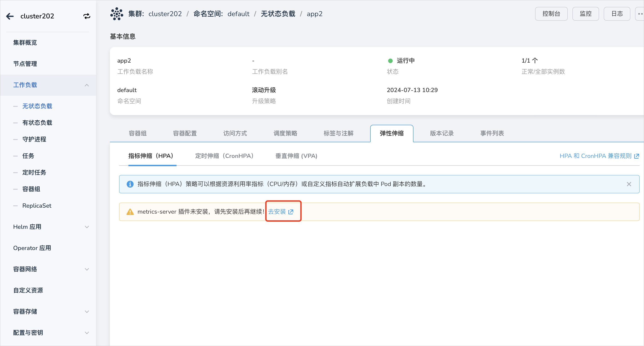
Task: Click the 日志 button
Action: point(617,14)
